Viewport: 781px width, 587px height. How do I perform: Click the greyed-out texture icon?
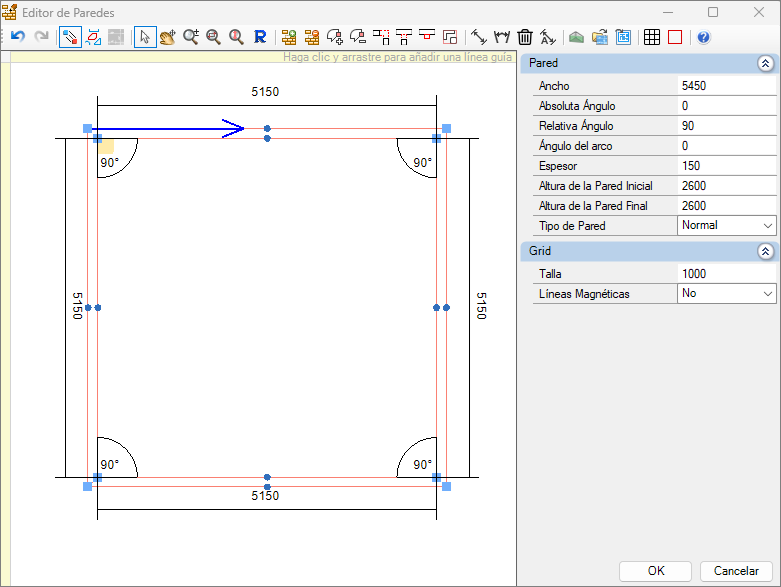(116, 37)
